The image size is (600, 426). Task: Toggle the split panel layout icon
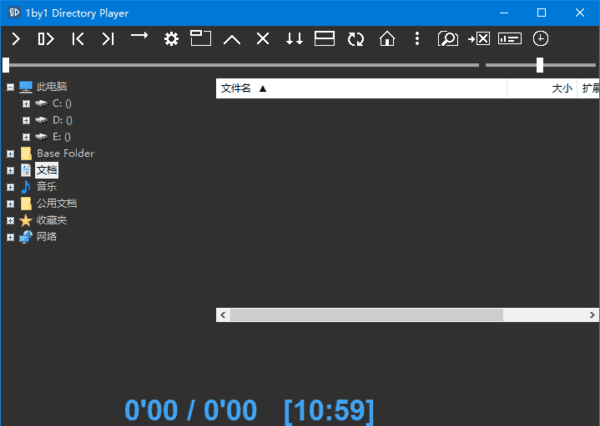tap(324, 39)
